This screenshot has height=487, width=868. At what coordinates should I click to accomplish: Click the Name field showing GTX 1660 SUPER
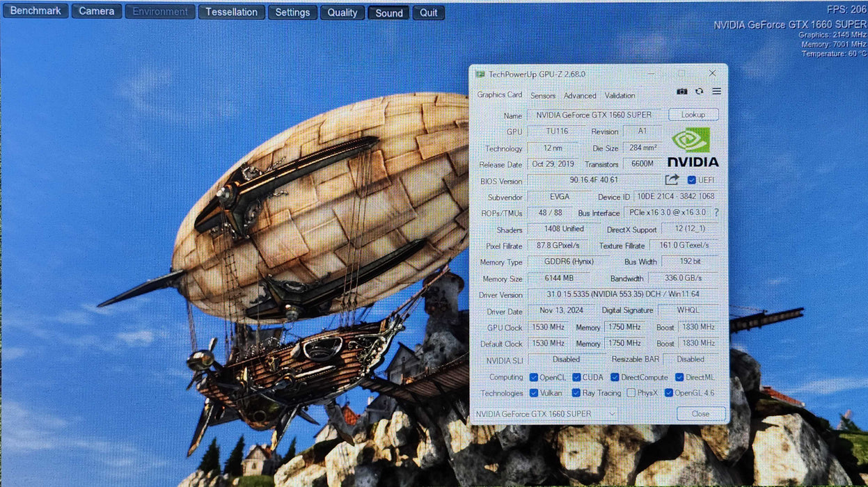594,115
